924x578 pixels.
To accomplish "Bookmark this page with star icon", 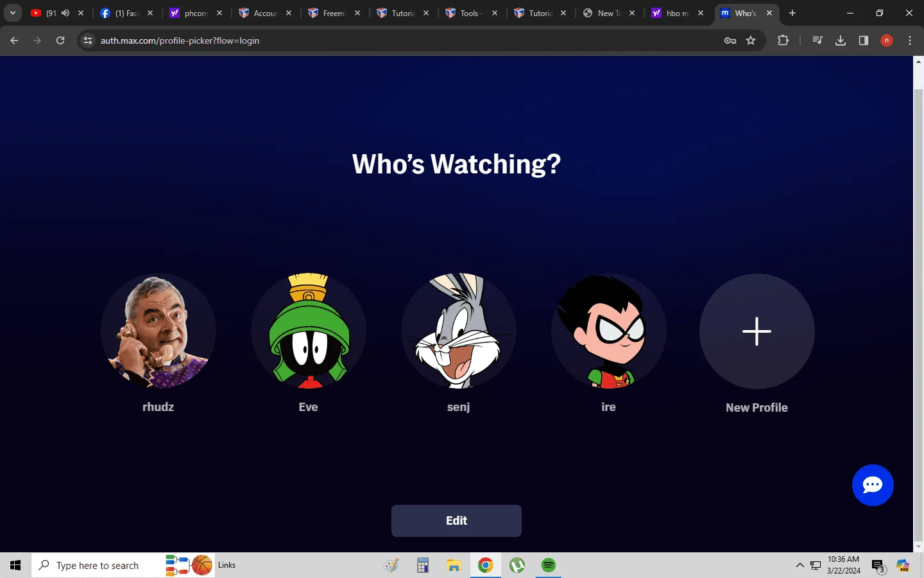I will [751, 40].
